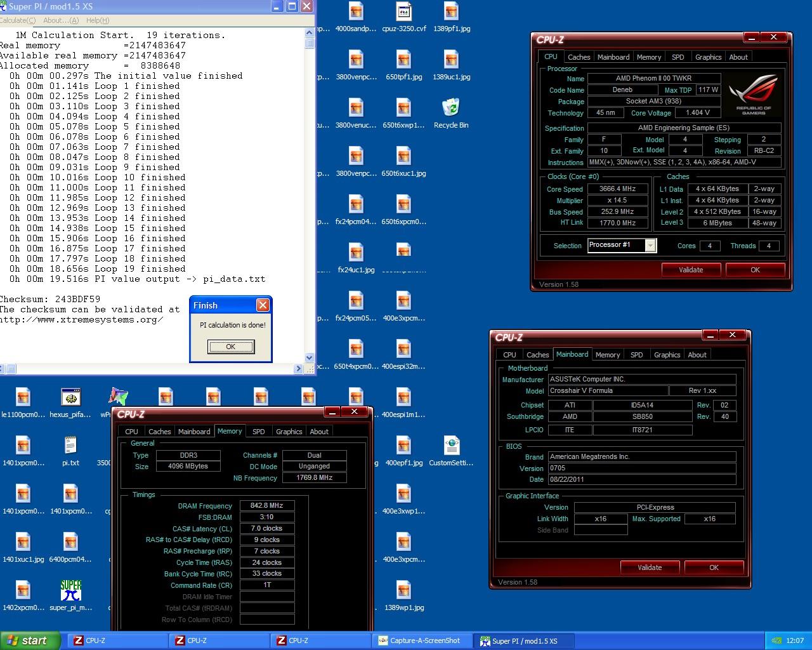Click OK in CPU tab CPU-Z window
Screen dimensions: 812x650
tap(755, 270)
